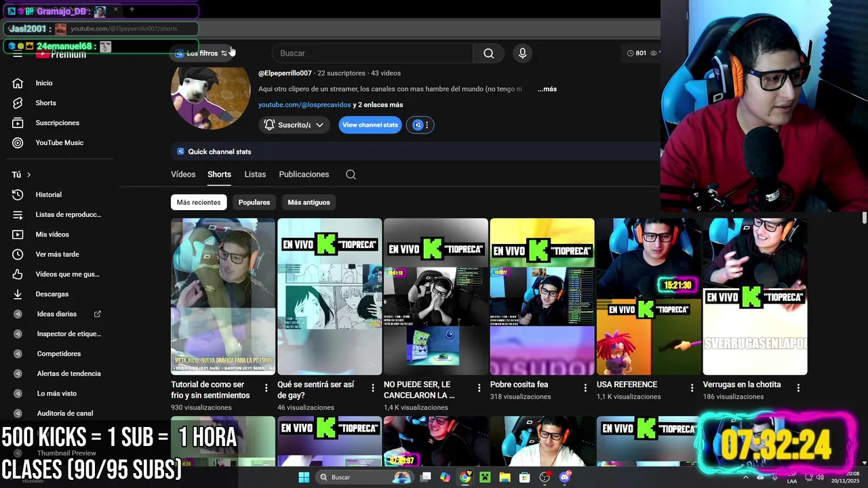Open the Ideas diarias external link icon
The height and width of the screenshot is (488, 868).
pyautogui.click(x=97, y=314)
